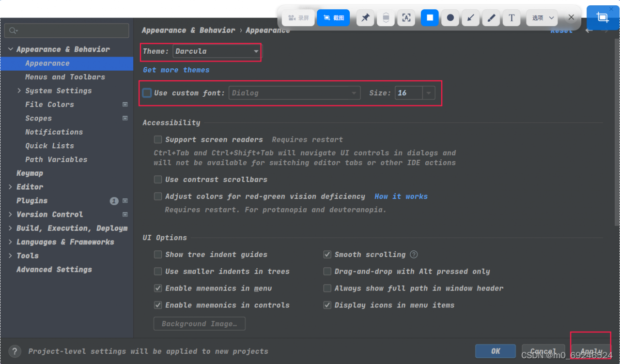620x364 pixels.
Task: Select the text annotation tool
Action: coord(511,18)
